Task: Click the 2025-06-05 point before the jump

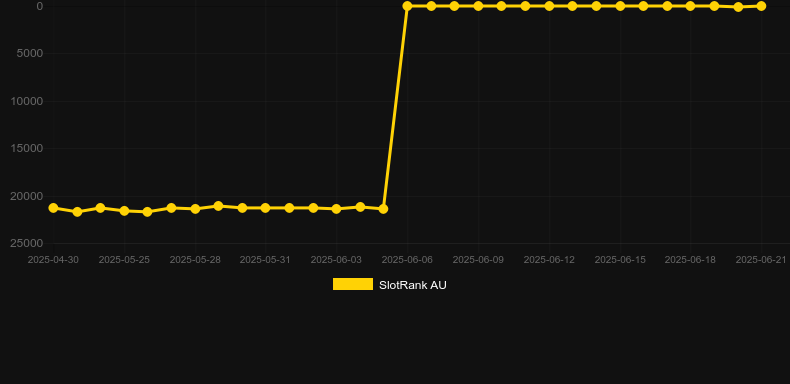Action: pyautogui.click(x=383, y=208)
